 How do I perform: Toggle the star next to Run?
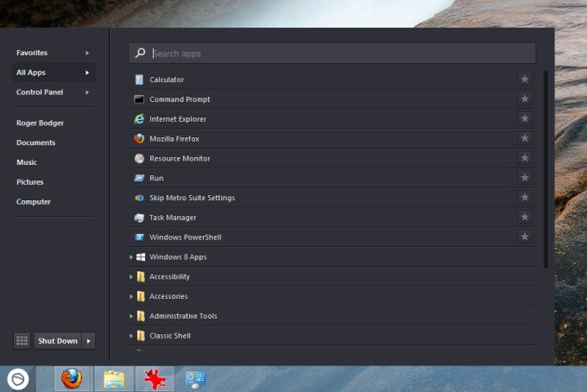coord(525,178)
